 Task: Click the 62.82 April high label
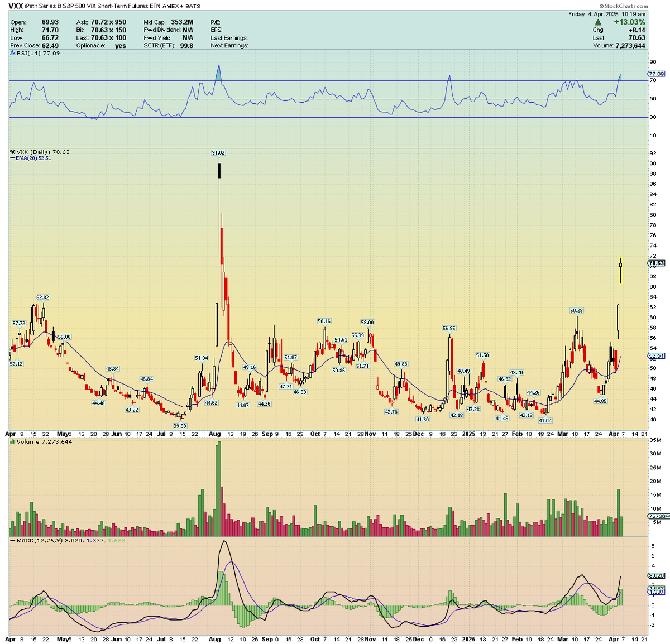[x=42, y=297]
